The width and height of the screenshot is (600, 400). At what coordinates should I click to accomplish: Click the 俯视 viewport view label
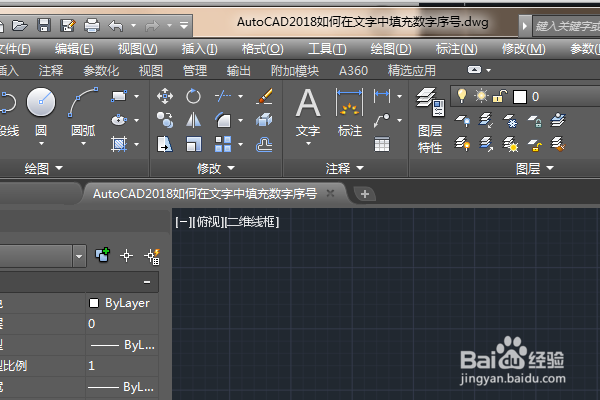[x=209, y=222]
